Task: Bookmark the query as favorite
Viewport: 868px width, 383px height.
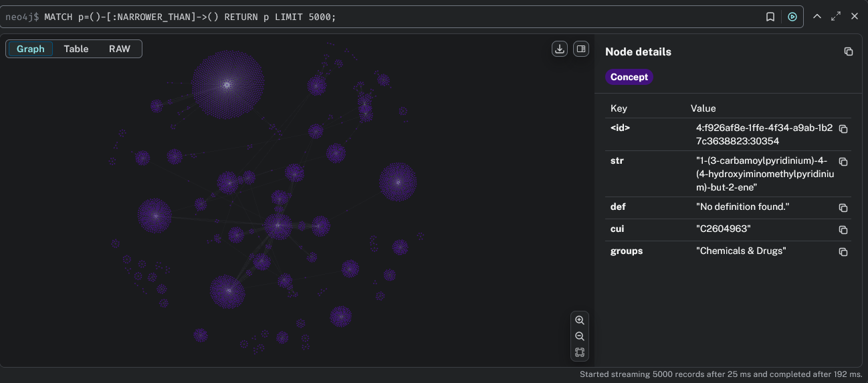Action: (x=770, y=17)
